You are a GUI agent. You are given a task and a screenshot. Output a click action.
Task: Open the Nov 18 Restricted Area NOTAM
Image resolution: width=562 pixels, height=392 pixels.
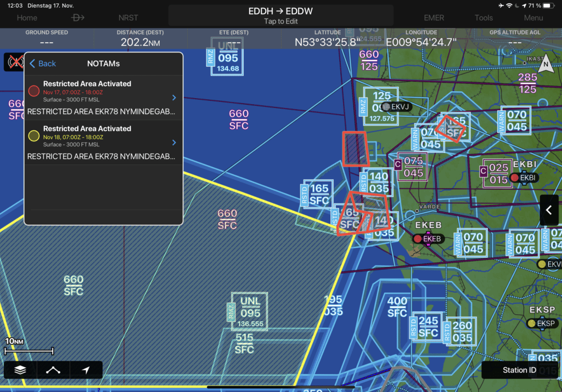(103, 143)
